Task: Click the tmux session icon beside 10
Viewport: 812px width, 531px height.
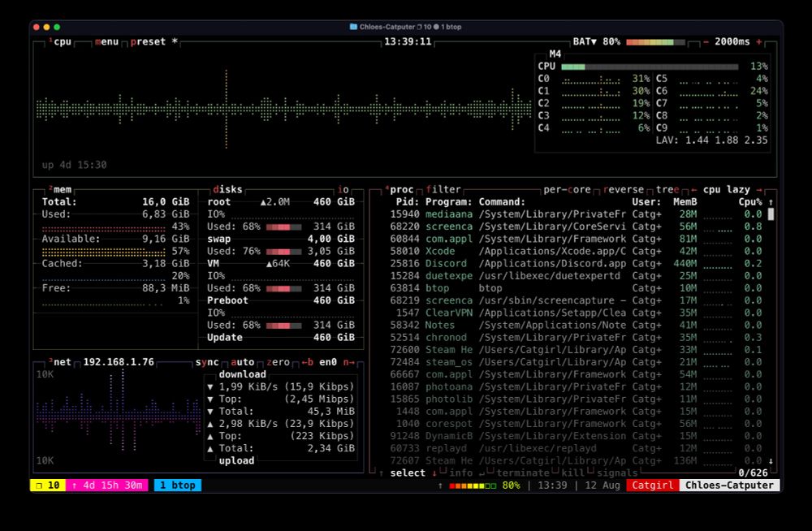Action: click(39, 486)
